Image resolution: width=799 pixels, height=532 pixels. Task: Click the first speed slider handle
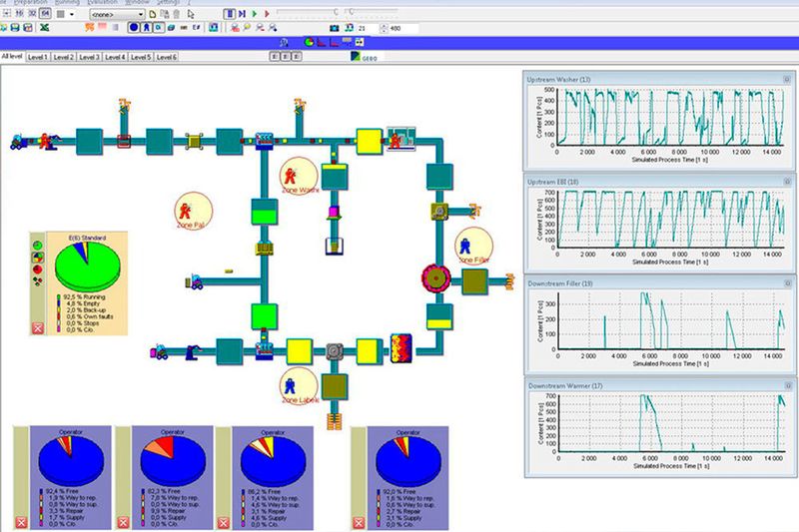coord(336,12)
